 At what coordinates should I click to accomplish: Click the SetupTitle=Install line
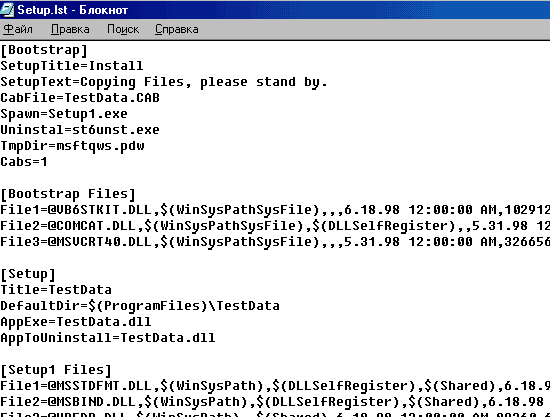coord(72,66)
